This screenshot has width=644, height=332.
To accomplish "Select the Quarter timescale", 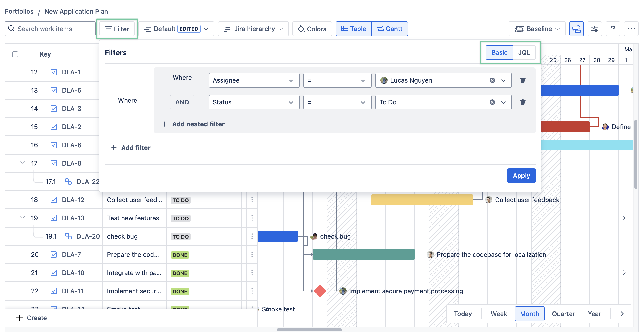I will (x=563, y=314).
